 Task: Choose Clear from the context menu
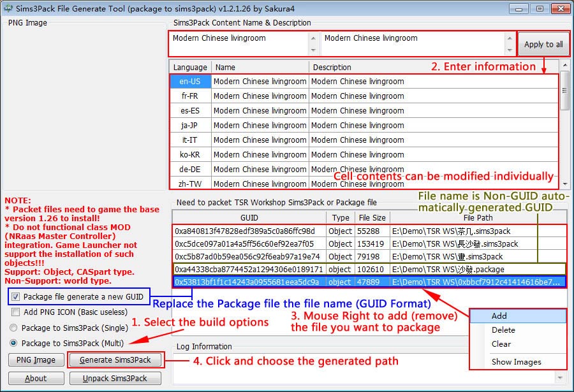coord(518,344)
